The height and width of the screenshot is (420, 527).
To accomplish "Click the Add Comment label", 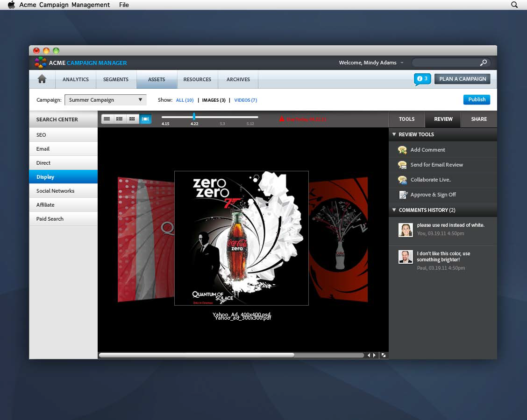I will tap(427, 150).
